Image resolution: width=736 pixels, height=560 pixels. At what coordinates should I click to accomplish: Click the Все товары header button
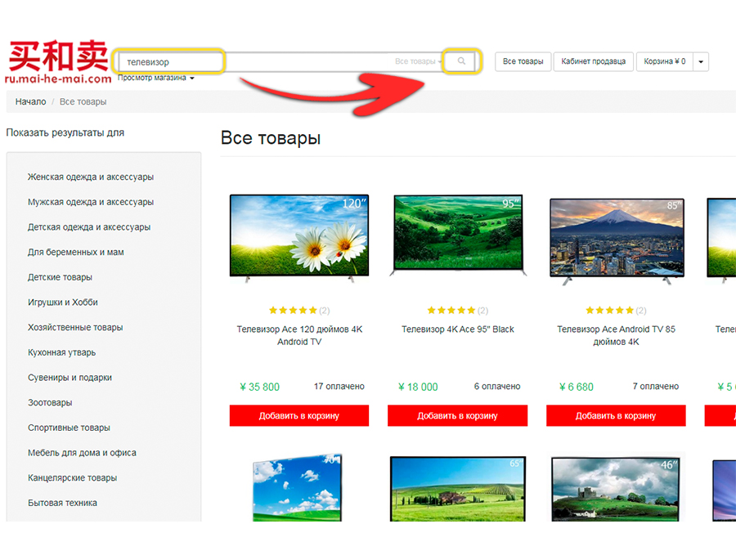pos(523,61)
